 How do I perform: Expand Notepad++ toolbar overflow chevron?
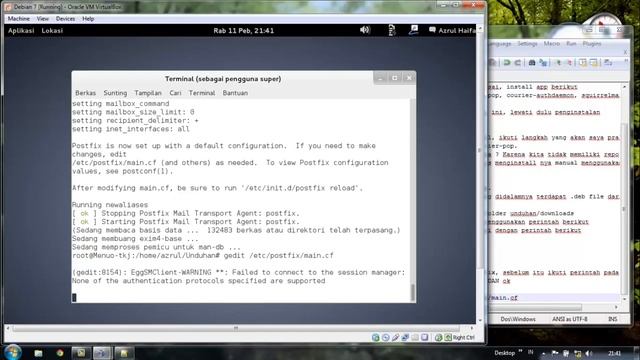click(626, 61)
